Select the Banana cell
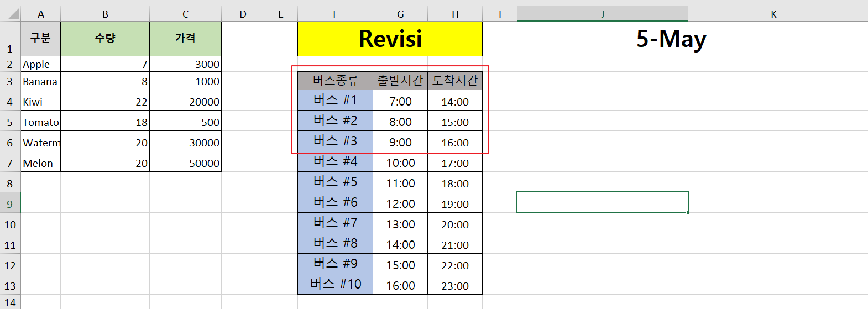 click(41, 81)
